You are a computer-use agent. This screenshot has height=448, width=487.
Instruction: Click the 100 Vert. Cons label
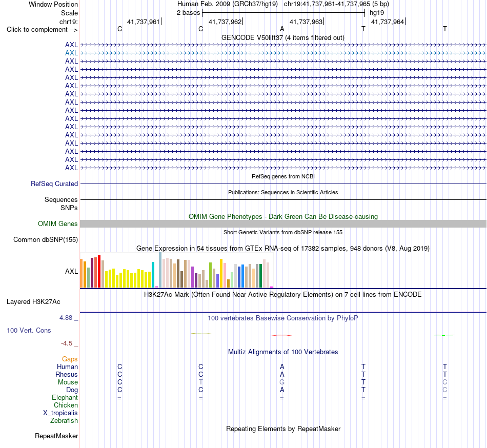(x=29, y=330)
